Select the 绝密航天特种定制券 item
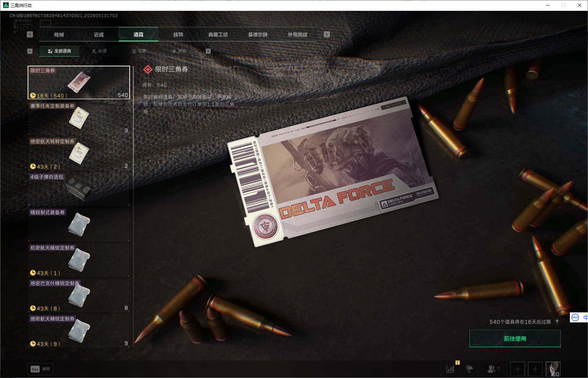The width and height of the screenshot is (588, 378). 79,154
